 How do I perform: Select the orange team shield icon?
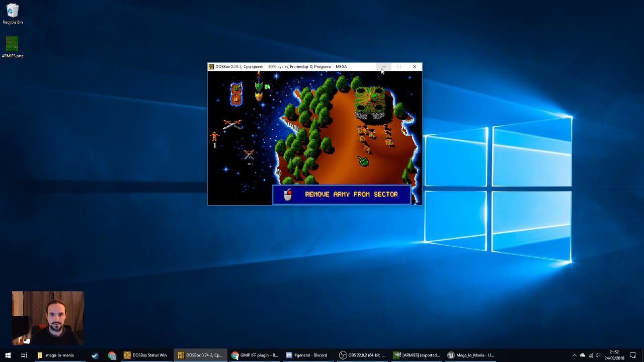259,97
